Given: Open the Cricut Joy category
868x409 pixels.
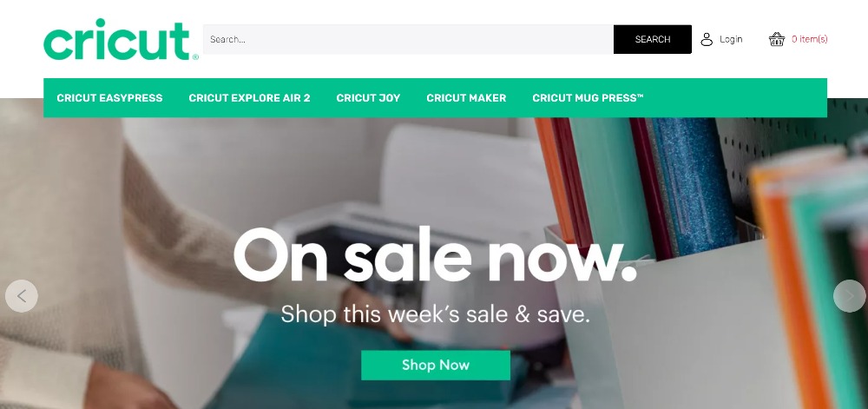Looking at the screenshot, I should (x=368, y=98).
